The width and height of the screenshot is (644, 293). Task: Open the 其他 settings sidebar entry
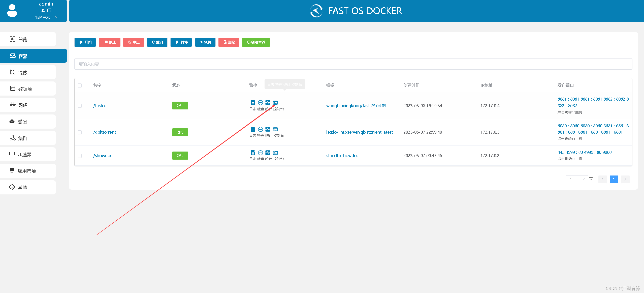28,187
